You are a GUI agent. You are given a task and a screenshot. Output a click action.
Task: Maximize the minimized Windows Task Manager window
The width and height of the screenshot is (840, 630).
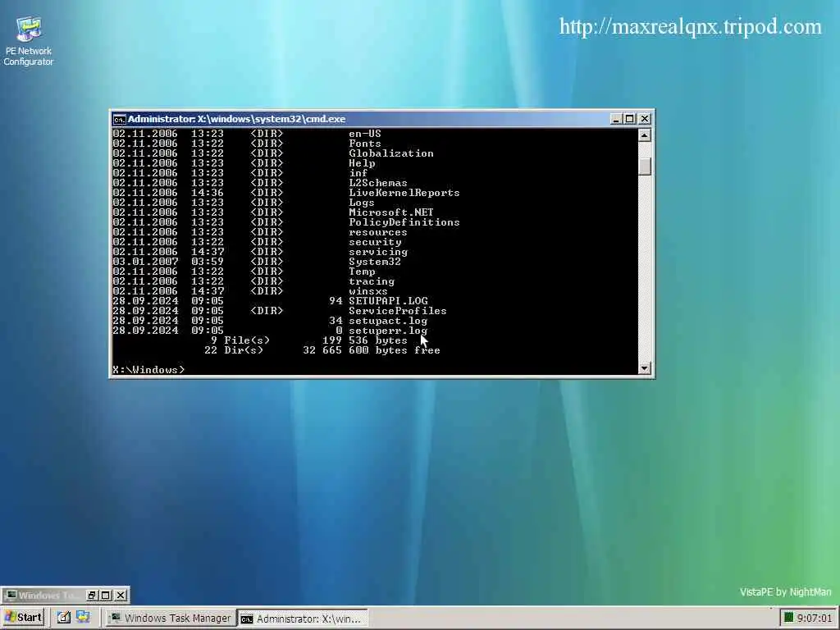[106, 596]
